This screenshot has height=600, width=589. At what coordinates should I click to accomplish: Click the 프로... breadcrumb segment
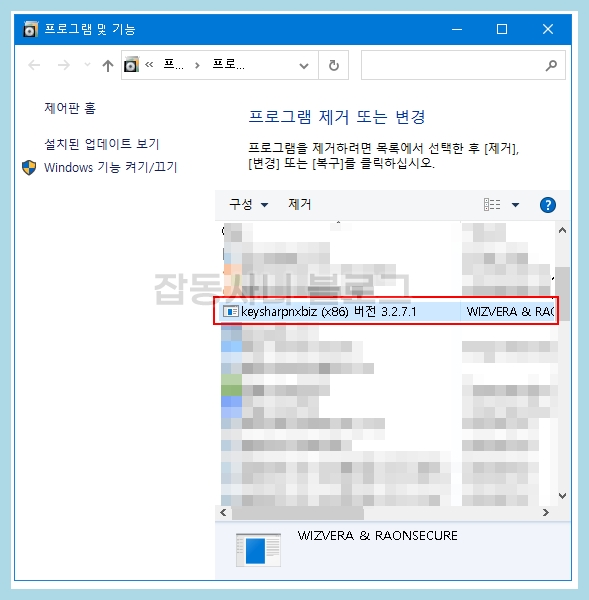tap(228, 65)
